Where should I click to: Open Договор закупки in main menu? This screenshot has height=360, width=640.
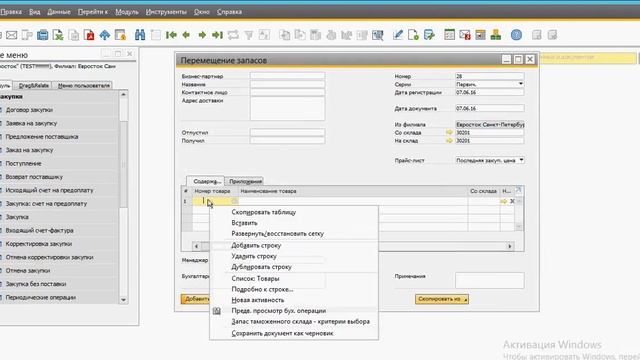[29, 110]
